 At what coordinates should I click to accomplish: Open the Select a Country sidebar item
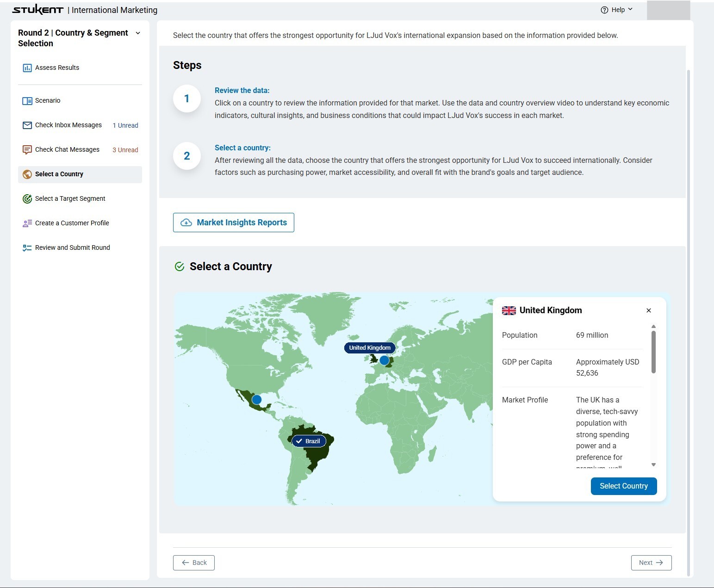[80, 174]
